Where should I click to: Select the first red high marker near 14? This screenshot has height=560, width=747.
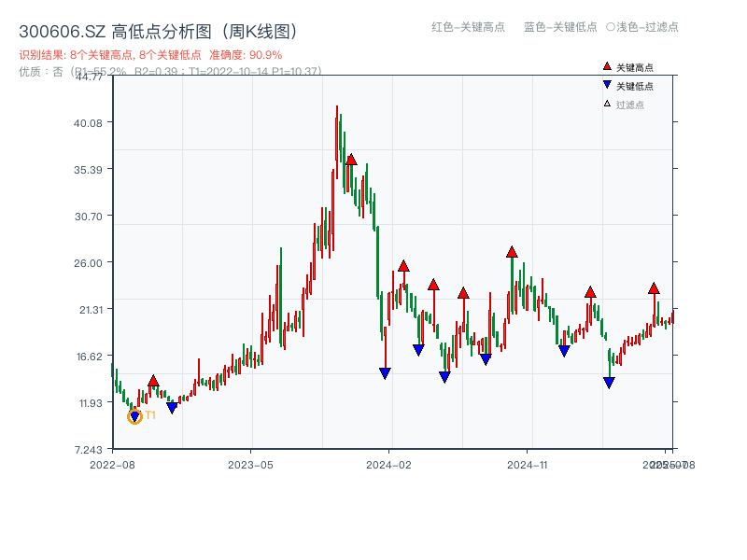pyautogui.click(x=153, y=381)
